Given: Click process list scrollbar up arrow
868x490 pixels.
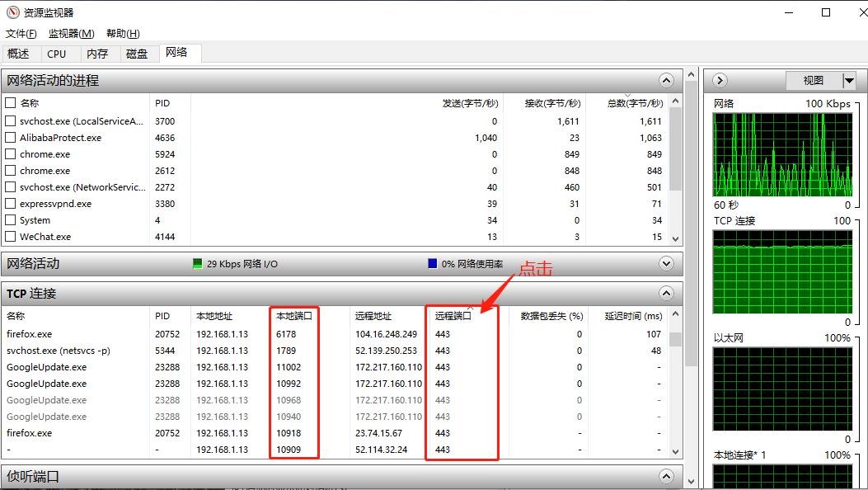Looking at the screenshot, I should (675, 101).
